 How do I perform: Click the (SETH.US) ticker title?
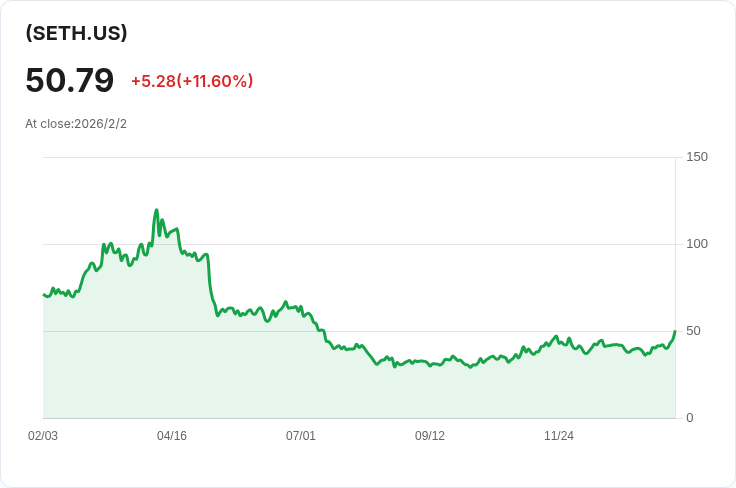point(76,33)
